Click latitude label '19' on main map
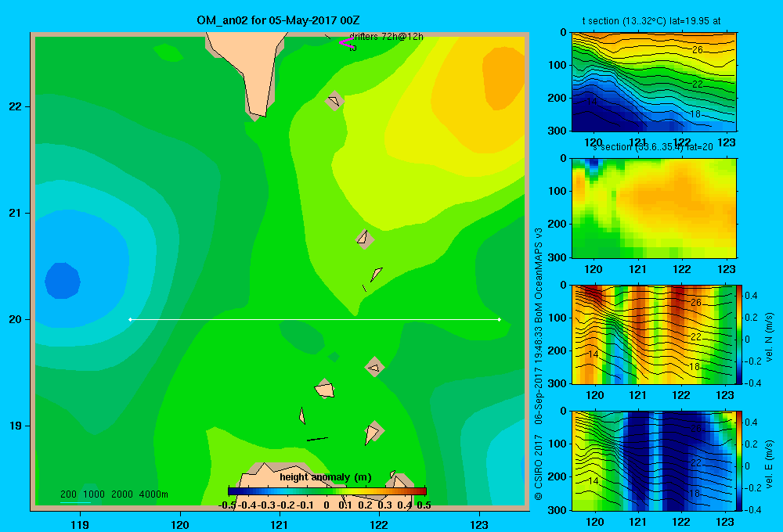 pyautogui.click(x=15, y=426)
